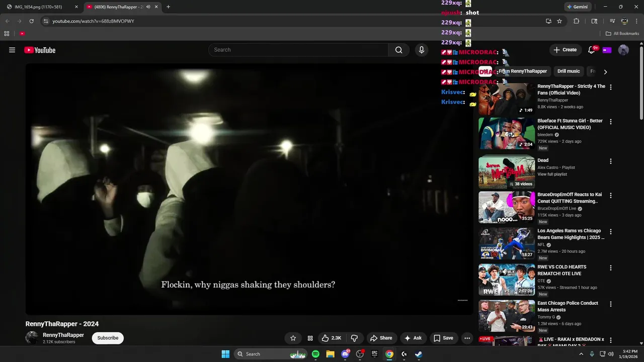Image resolution: width=644 pixels, height=362 pixels.
Task: Show next filter chips with arrow
Action: [605, 72]
